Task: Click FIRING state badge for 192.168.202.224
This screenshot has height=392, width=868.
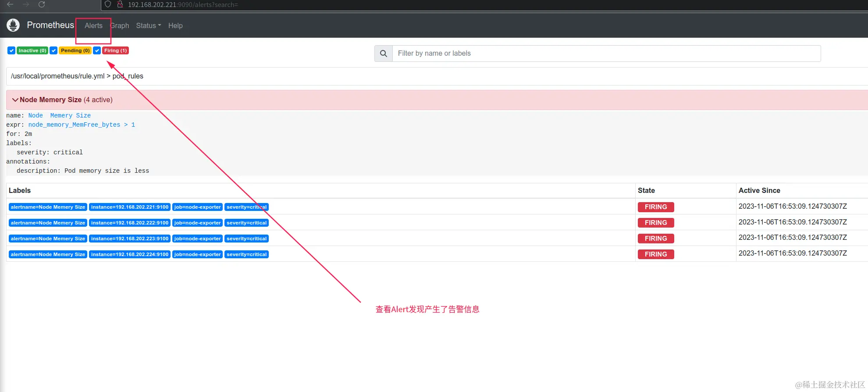Action: click(x=656, y=254)
